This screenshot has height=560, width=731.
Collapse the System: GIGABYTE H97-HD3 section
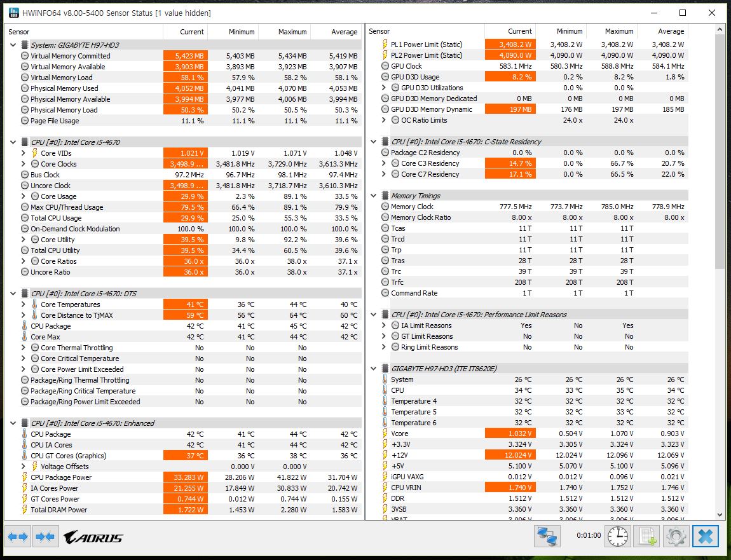click(13, 44)
